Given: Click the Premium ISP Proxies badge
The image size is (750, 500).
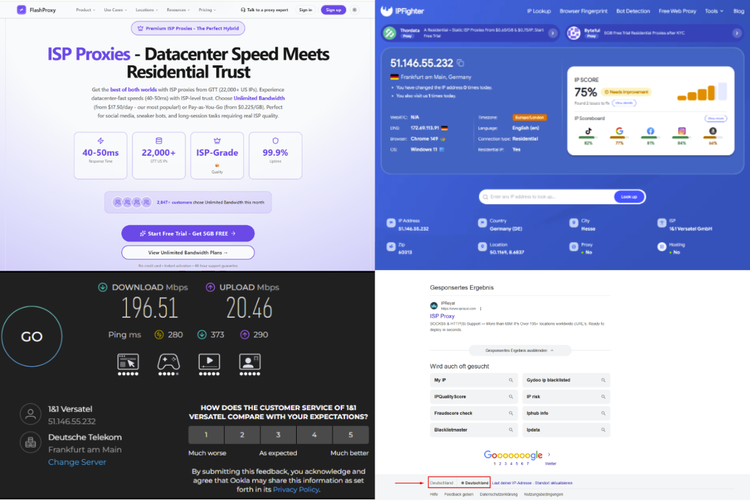Looking at the screenshot, I should tap(188, 28).
